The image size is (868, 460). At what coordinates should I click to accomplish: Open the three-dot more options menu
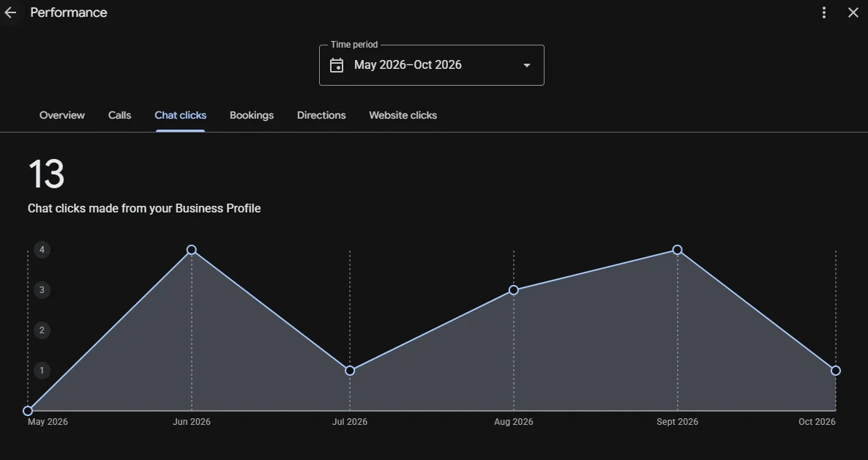823,12
